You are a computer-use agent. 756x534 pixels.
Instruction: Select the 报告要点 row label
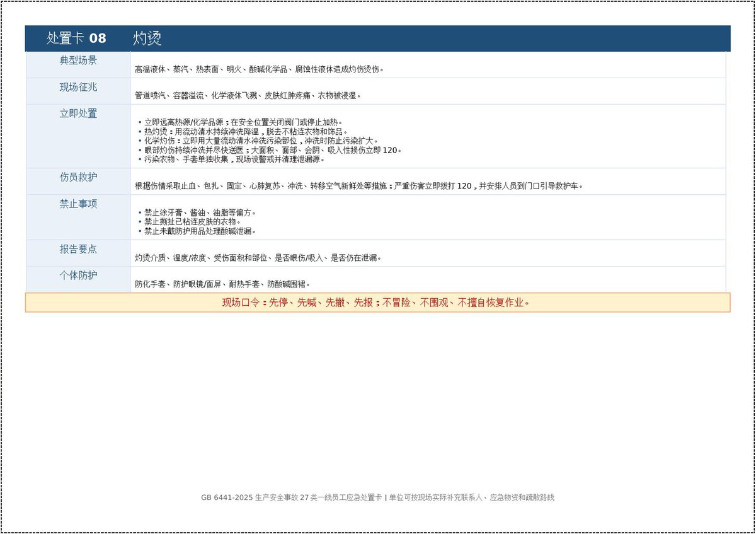[x=78, y=249]
